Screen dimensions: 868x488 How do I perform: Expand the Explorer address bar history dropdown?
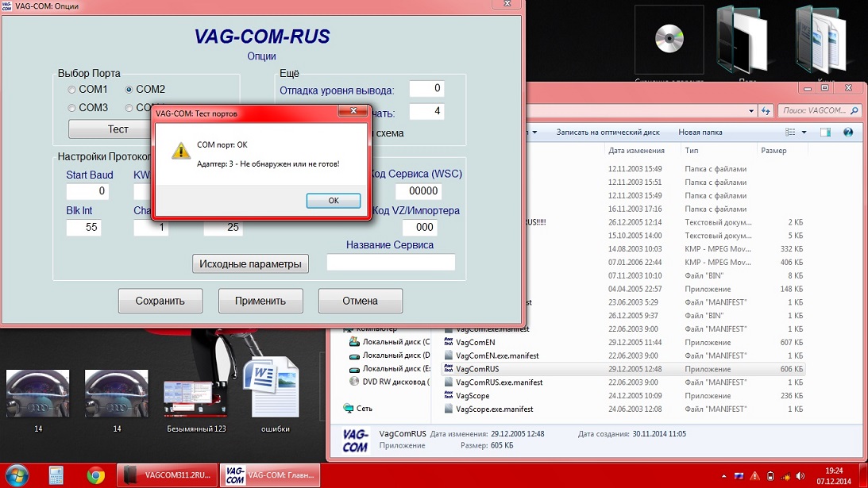[x=750, y=111]
